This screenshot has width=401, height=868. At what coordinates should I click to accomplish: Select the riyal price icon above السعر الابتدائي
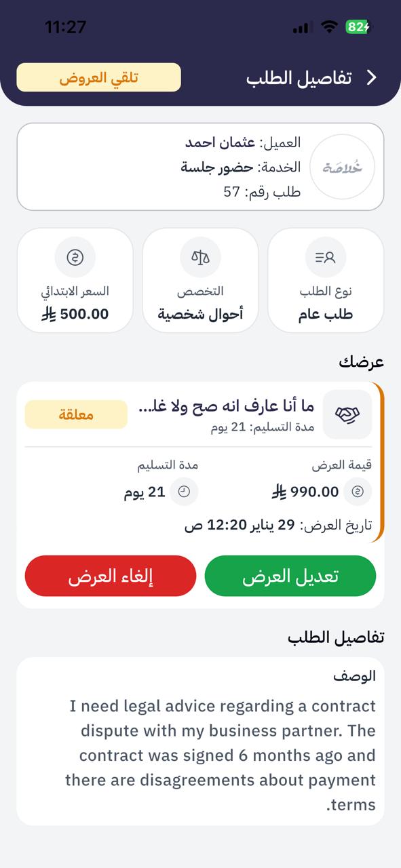75,258
